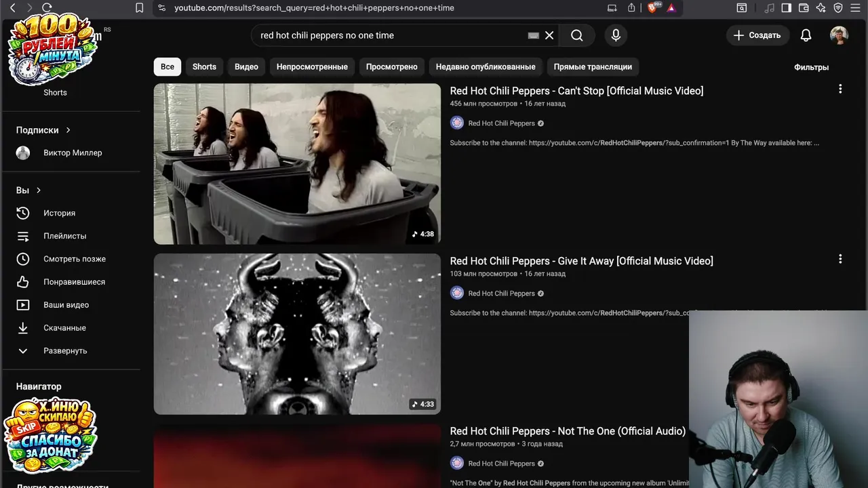
Task: Open Give It Away video thumbnail
Action: [297, 334]
